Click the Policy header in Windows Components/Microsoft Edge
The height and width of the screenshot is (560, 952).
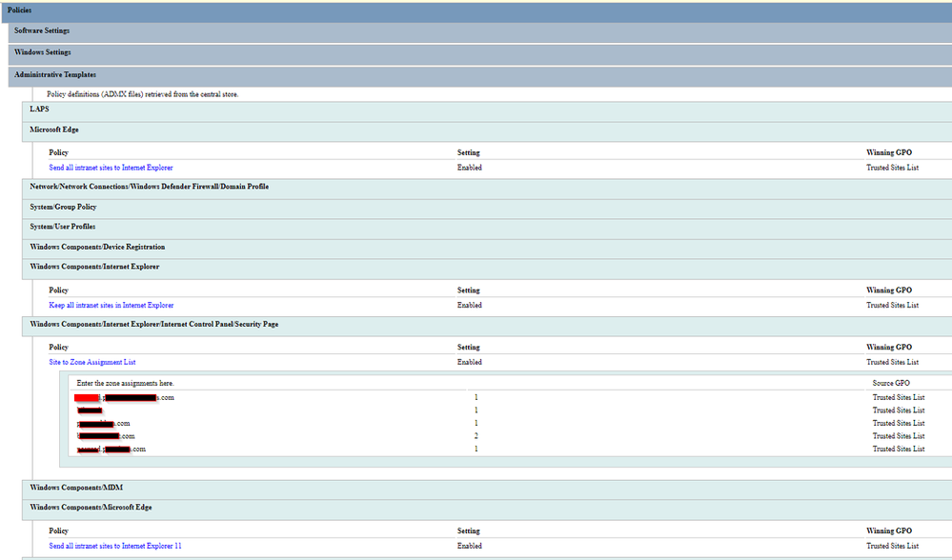[58, 530]
